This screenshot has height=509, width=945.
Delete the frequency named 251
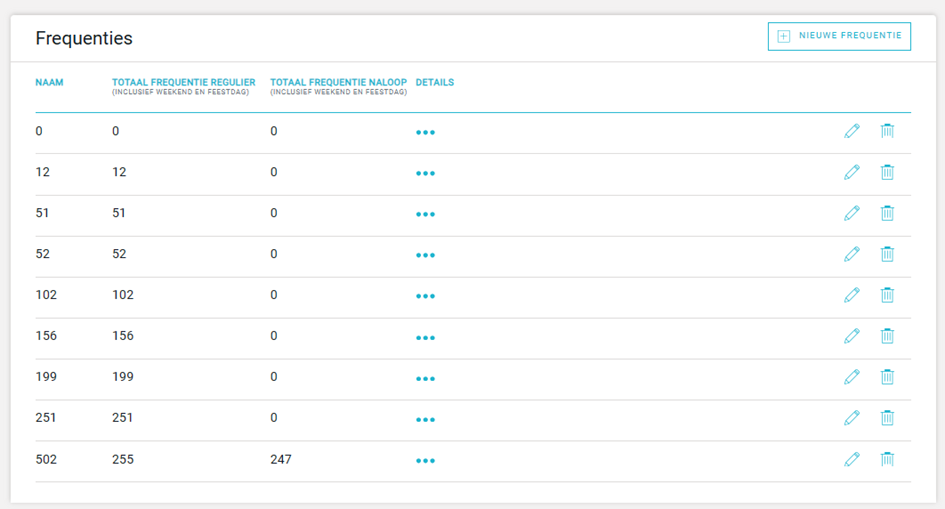coord(887,417)
